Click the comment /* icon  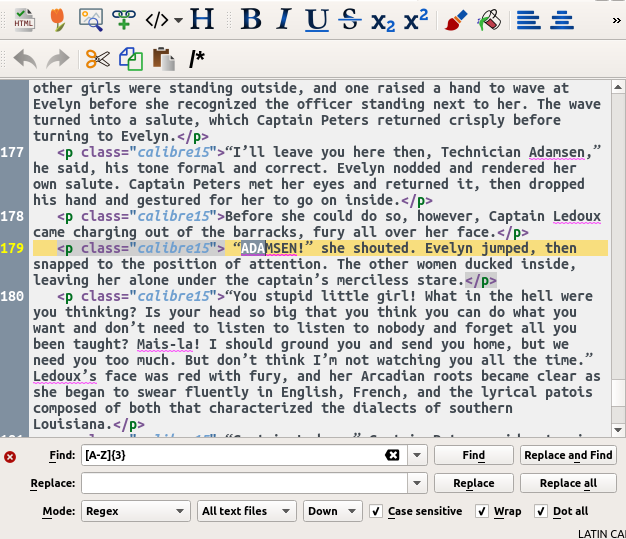point(196,59)
